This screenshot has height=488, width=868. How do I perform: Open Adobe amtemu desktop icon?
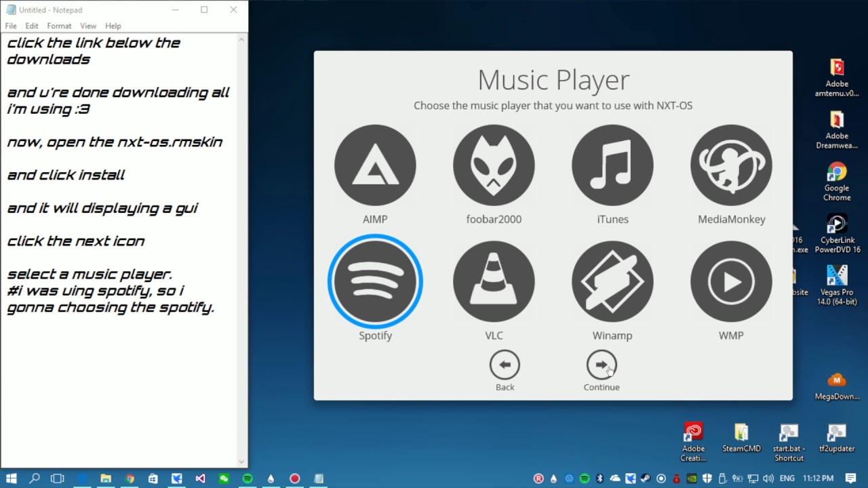pos(837,78)
